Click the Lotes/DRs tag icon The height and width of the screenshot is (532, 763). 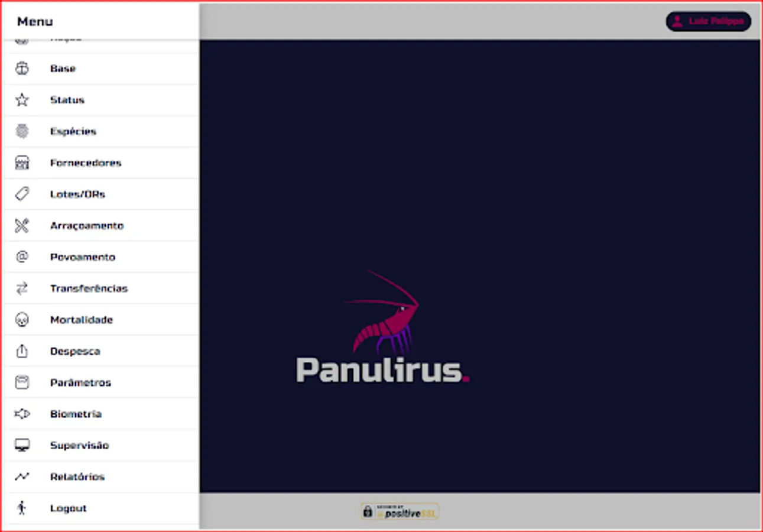(x=22, y=194)
